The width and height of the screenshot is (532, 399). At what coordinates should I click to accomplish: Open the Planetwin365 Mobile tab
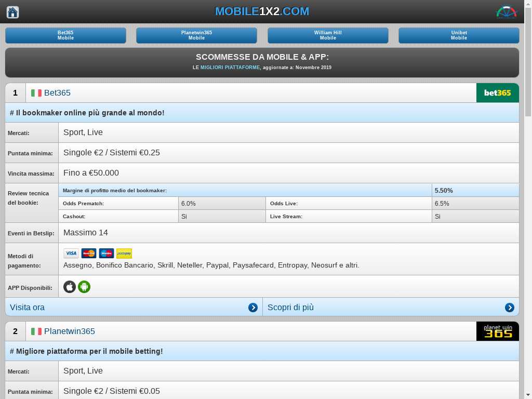click(196, 35)
